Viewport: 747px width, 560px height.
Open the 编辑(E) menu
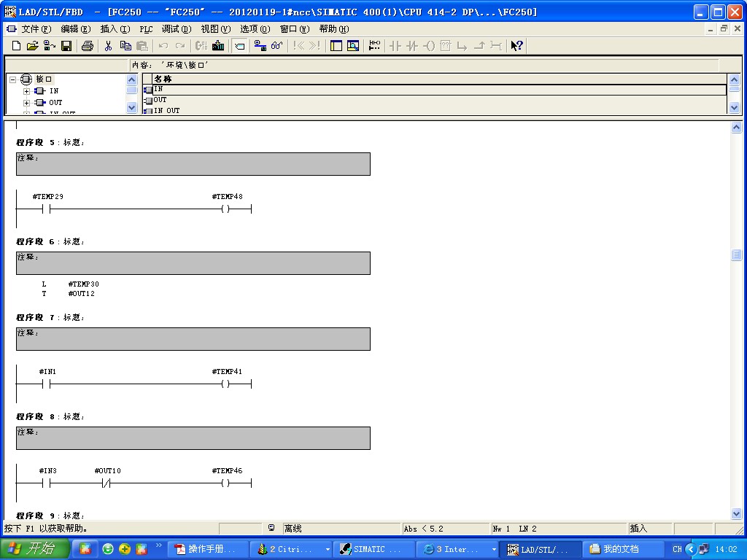[x=75, y=29]
